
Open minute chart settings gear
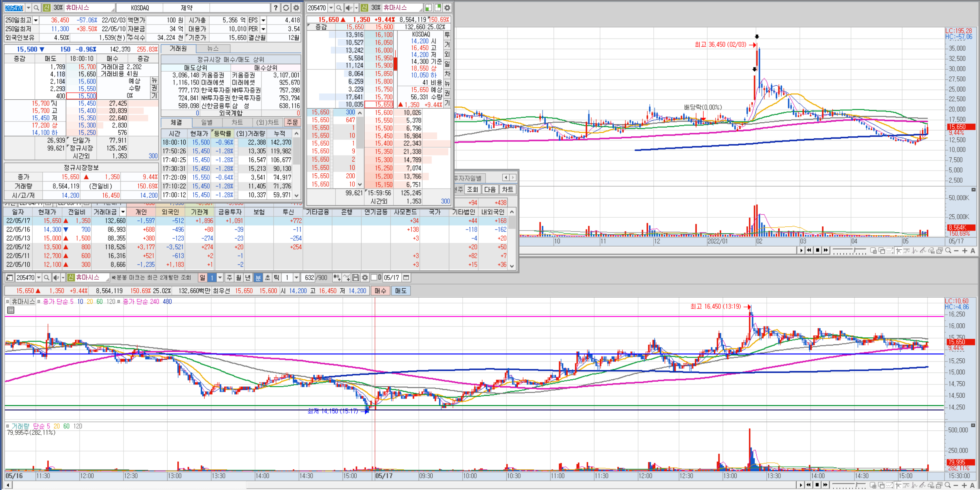click(365, 278)
